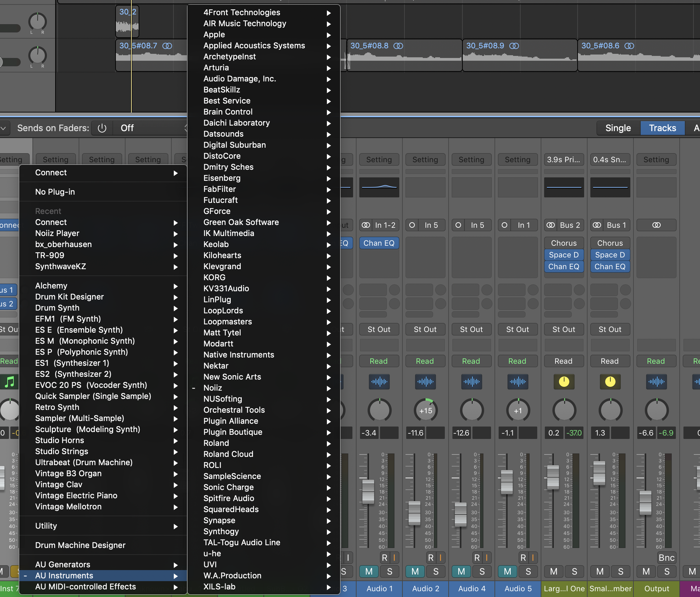Open Native Instruments vendor submenu
The image size is (700, 597).
point(264,355)
